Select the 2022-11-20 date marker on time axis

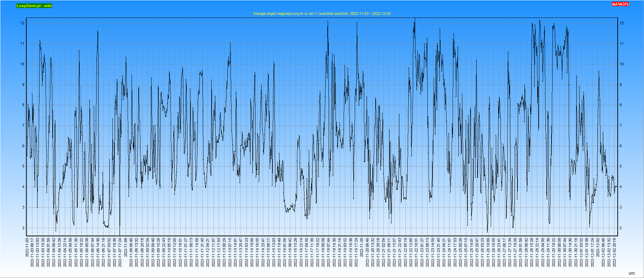(362, 247)
